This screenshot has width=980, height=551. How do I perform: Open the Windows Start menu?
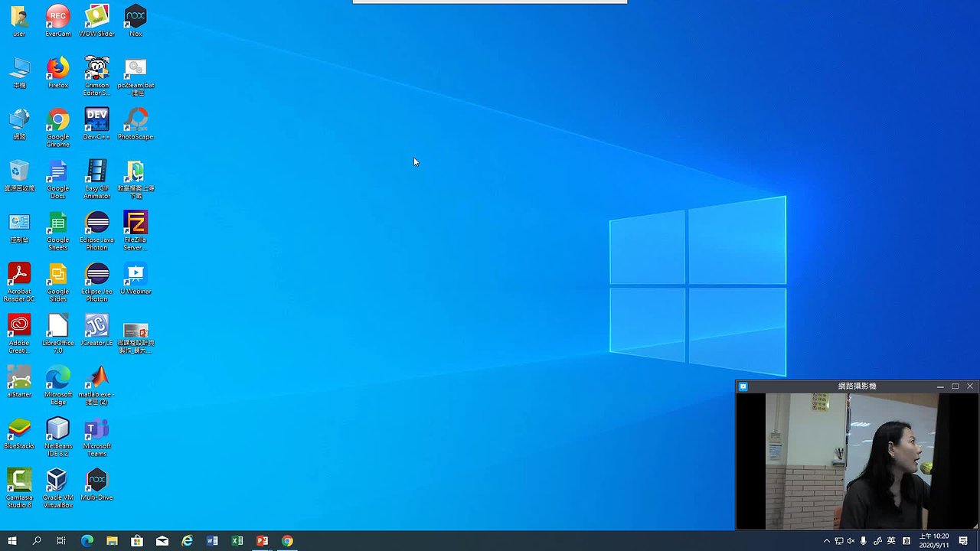coord(12,541)
